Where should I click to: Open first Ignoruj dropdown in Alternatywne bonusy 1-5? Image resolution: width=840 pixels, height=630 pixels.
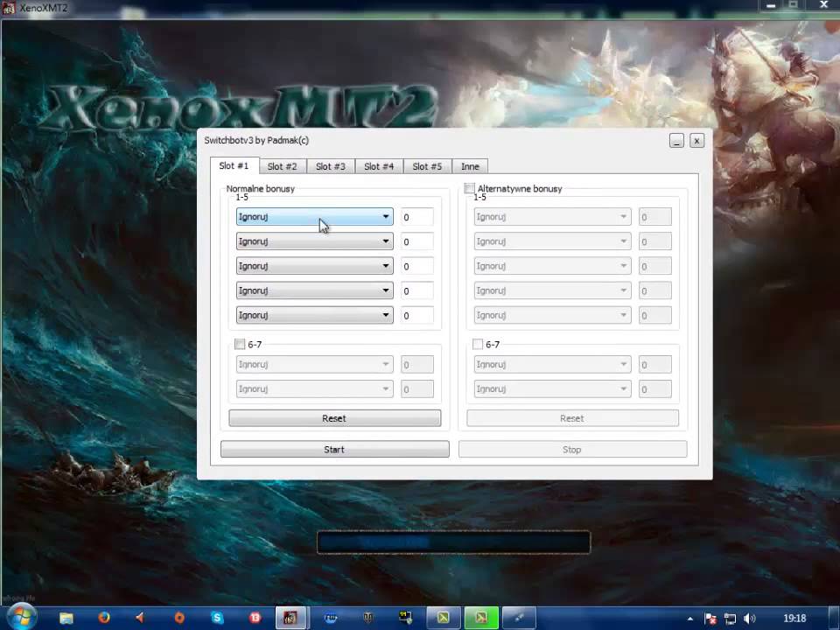point(552,216)
